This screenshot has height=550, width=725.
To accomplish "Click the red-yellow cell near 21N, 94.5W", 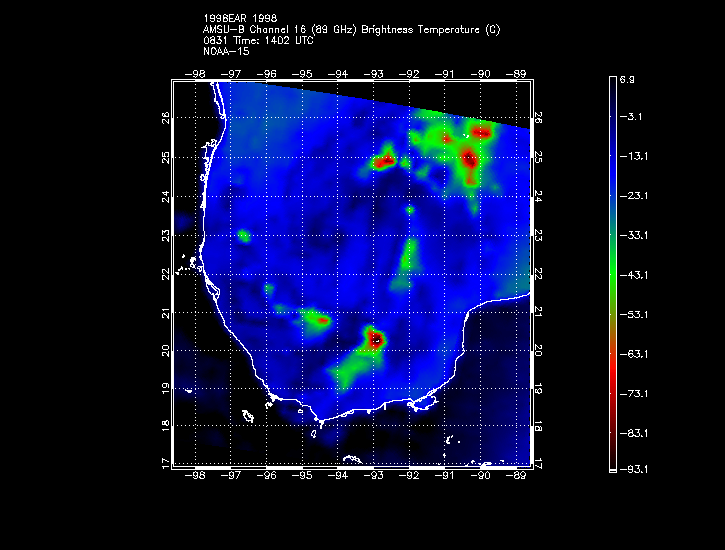I will click(x=319, y=321).
